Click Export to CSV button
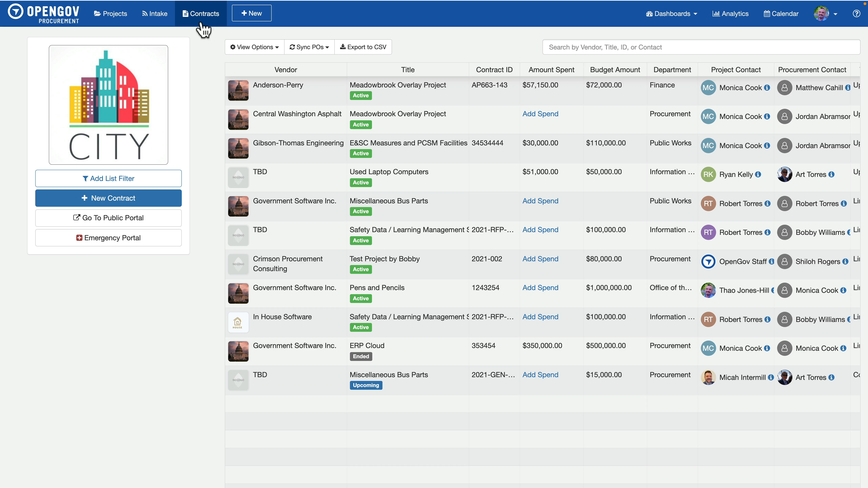The width and height of the screenshot is (868, 488). tap(363, 47)
